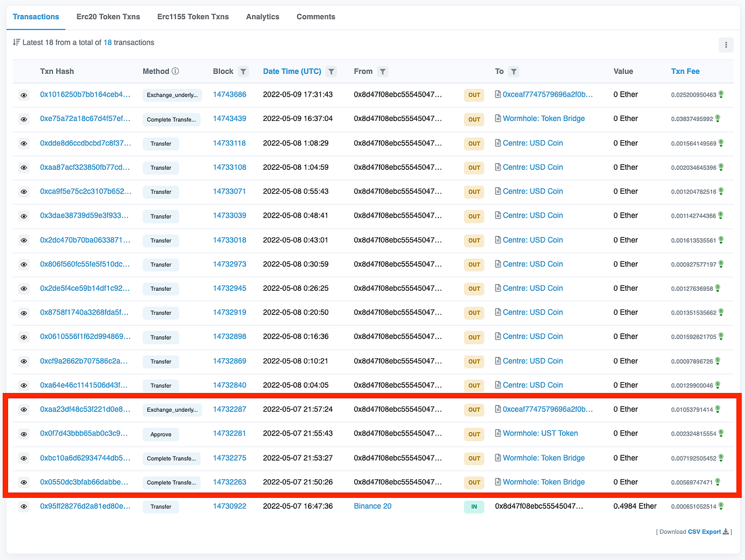Click the Approve method badge
745x560 pixels.
tap(161, 434)
